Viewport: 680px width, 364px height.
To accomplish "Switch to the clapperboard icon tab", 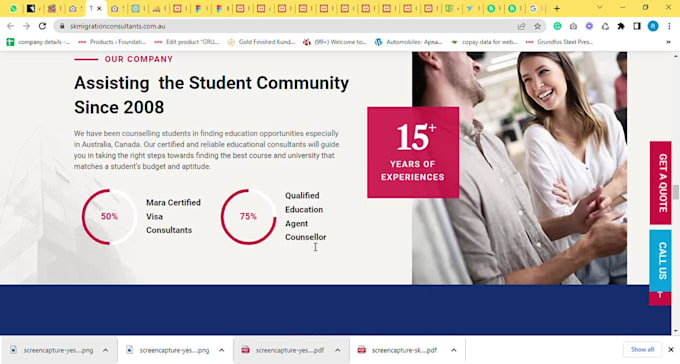I will (x=52, y=8).
